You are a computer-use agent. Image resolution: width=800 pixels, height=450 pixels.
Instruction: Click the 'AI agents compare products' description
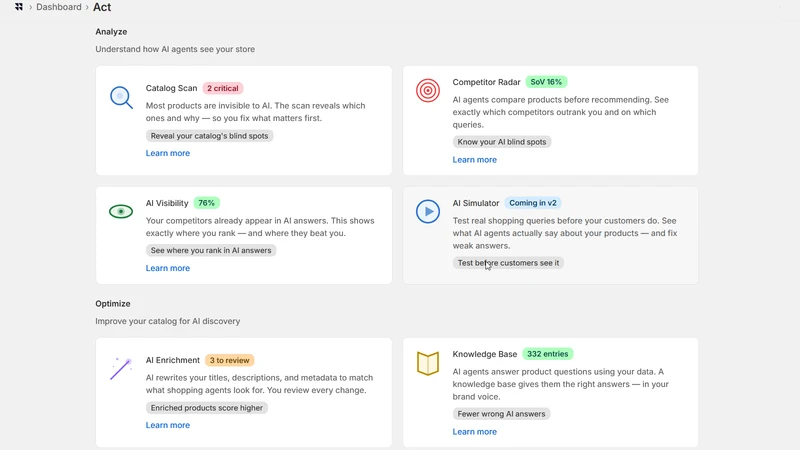(x=561, y=112)
